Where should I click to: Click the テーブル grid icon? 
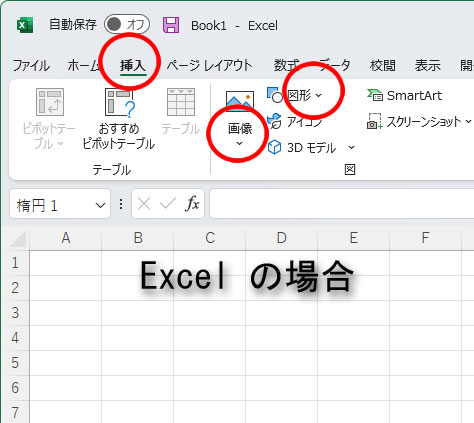click(x=181, y=102)
